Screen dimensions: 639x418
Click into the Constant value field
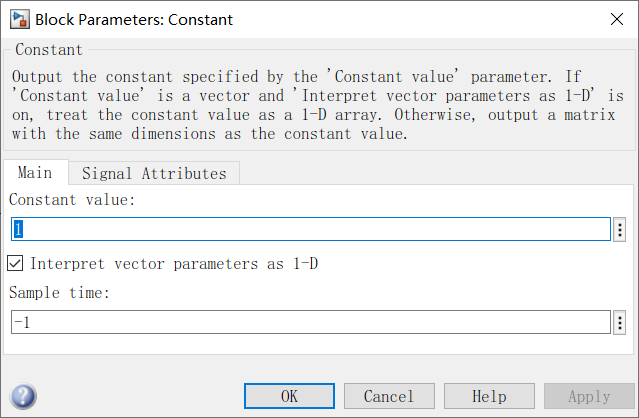pos(310,230)
